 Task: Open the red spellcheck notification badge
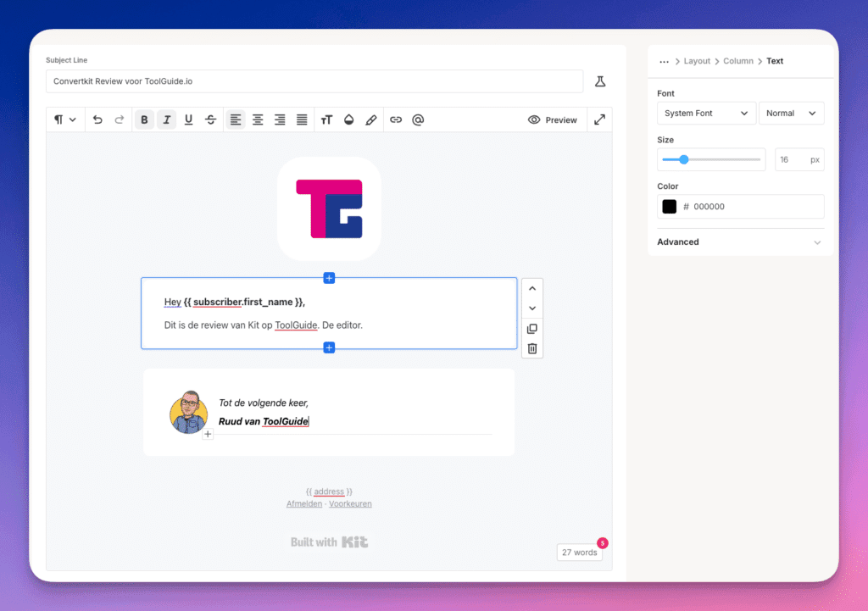pos(603,543)
